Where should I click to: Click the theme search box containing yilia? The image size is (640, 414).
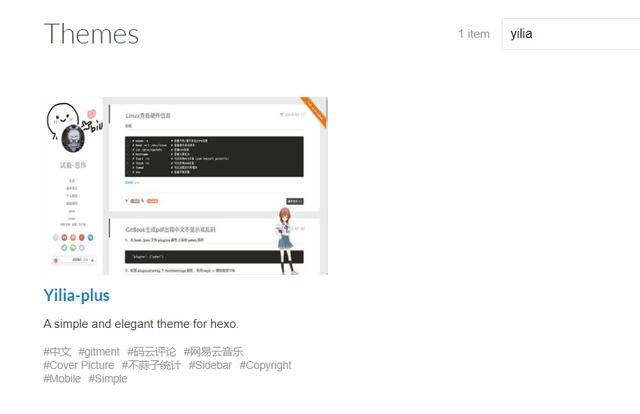571,34
